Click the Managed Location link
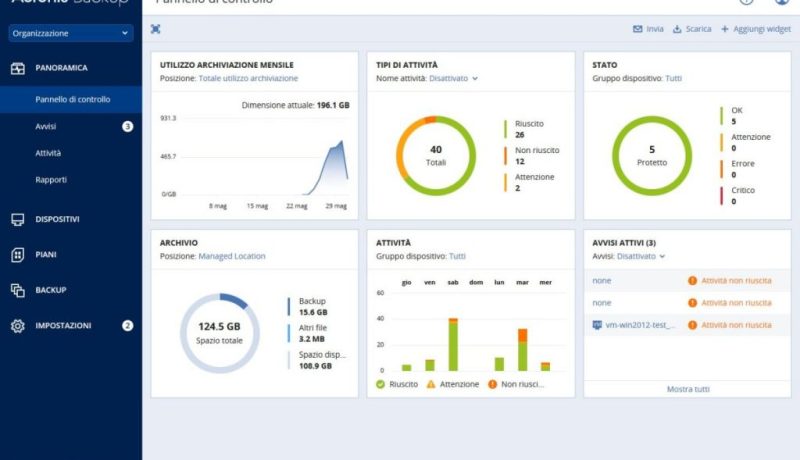800x460 pixels. [x=232, y=256]
